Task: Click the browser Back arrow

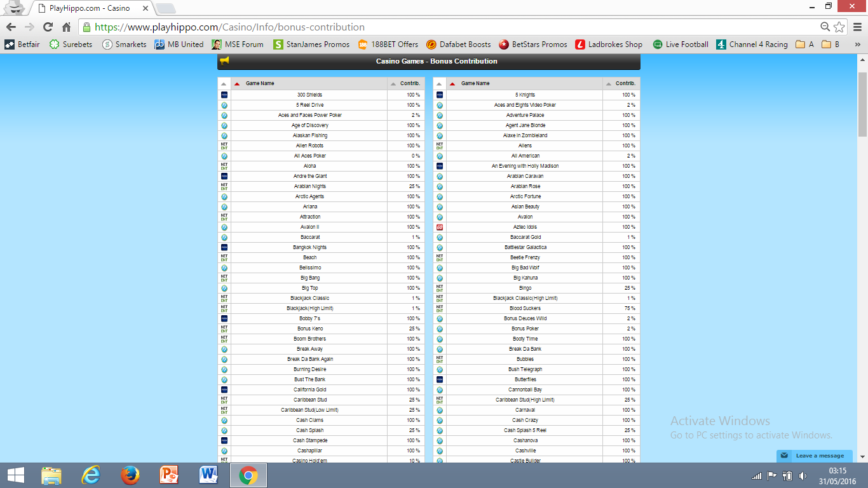Action: 11,27
